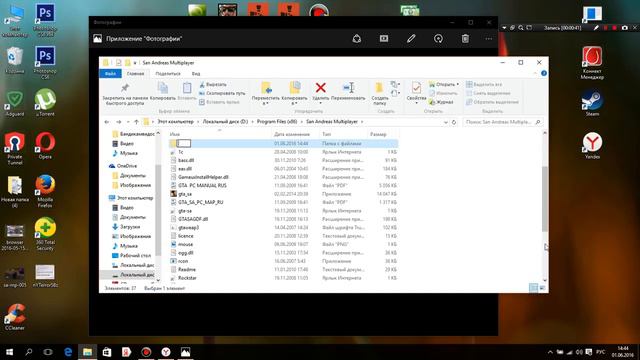The height and width of the screenshot is (360, 640).
Task: Switch to the Вид ribbon tab
Action: point(196,73)
